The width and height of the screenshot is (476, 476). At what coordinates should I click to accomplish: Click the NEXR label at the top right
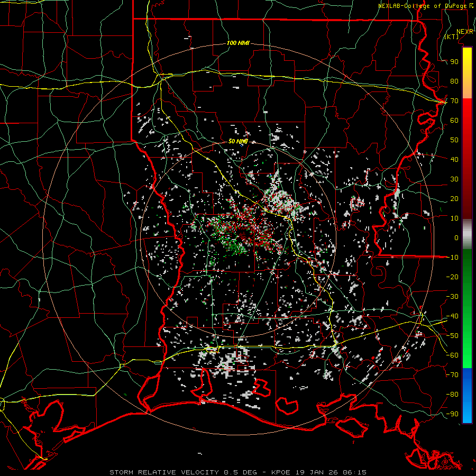pyautogui.click(x=465, y=32)
